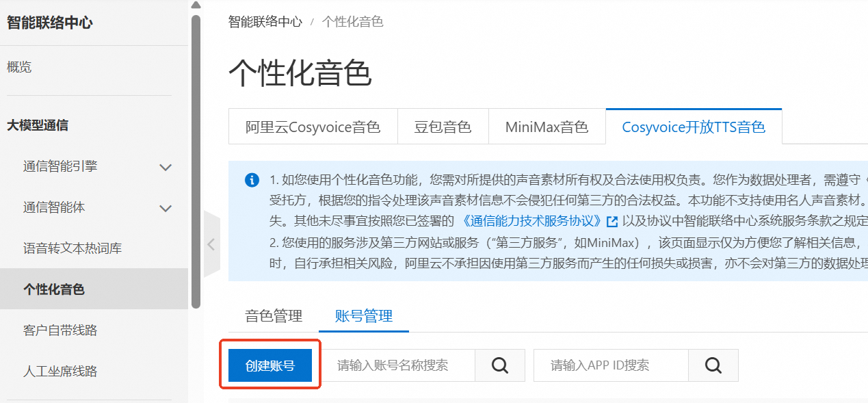The image size is (868, 403).
Task: Switch to the 豆包音色 tab
Action: (443, 127)
